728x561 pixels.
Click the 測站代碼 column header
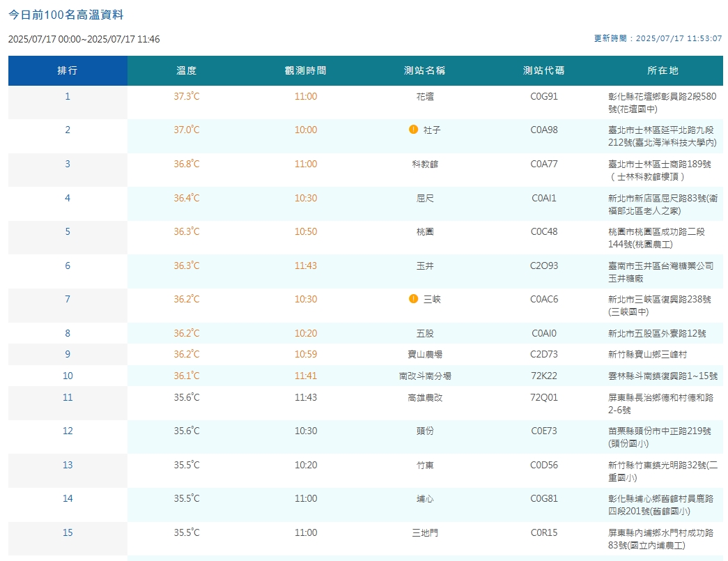point(543,70)
